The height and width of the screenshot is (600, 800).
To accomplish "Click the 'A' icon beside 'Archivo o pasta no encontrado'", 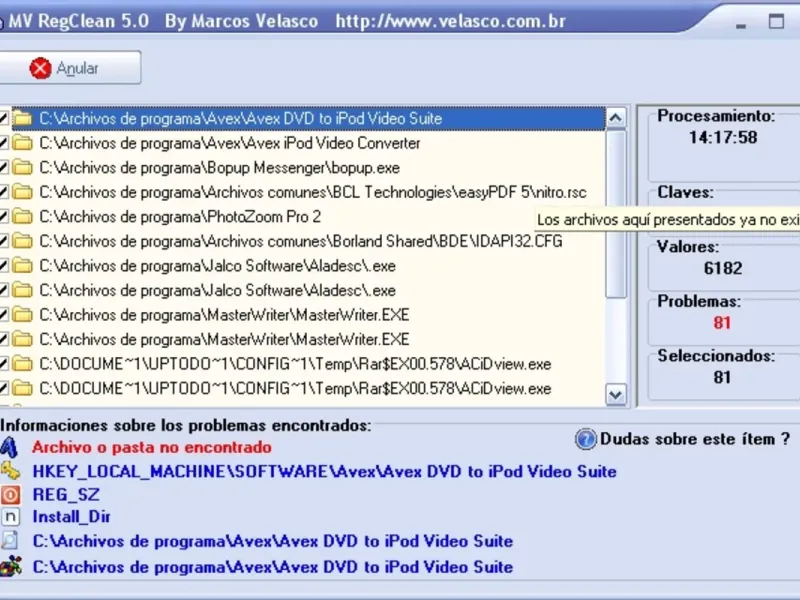I will click(x=9, y=447).
